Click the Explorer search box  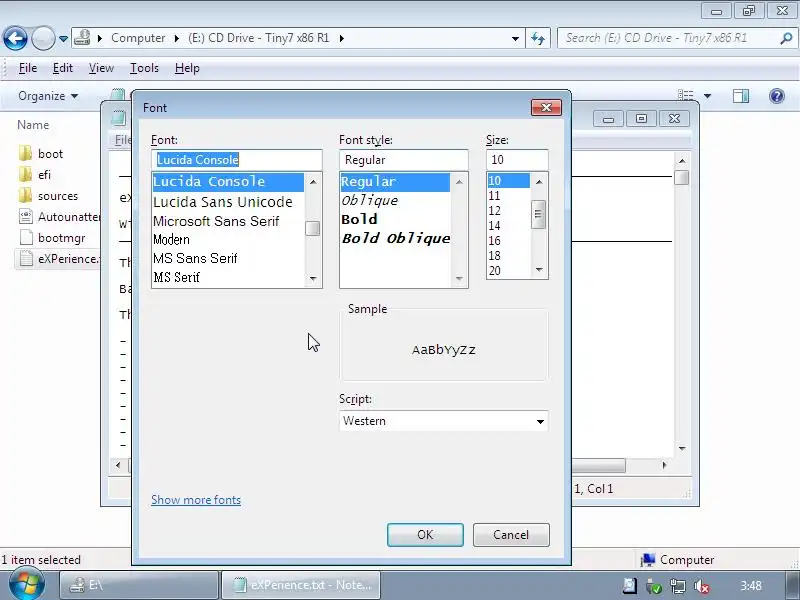pyautogui.click(x=676, y=38)
